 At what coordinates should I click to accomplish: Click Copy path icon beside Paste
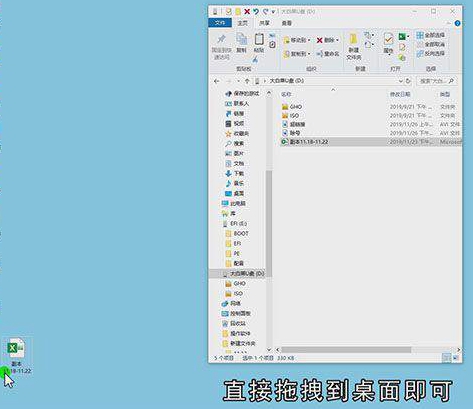(272, 36)
